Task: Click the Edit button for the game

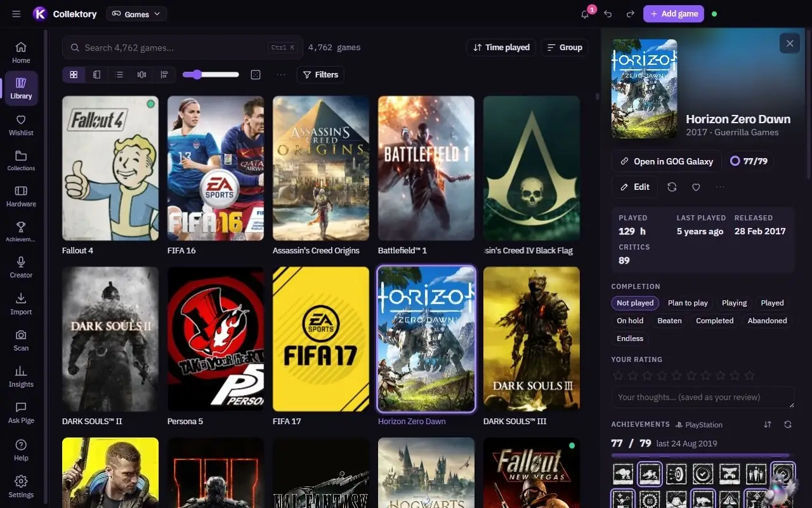Action: tap(634, 187)
